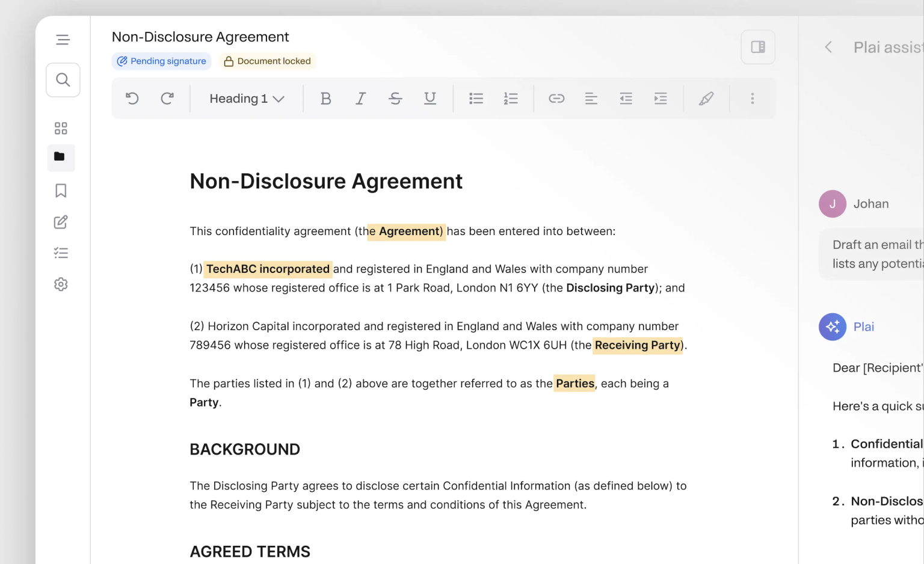The image size is (924, 564).
Task: Click the edit pencil sidebar icon
Action: [x=61, y=222]
